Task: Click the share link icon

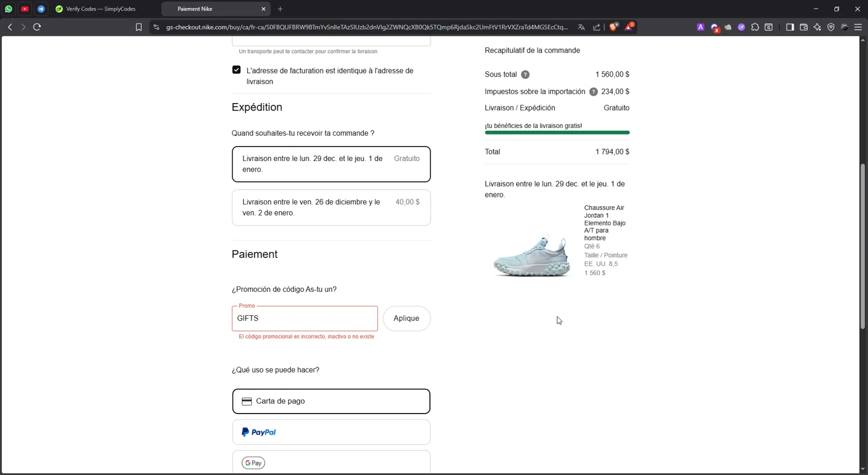Action: pos(597,27)
